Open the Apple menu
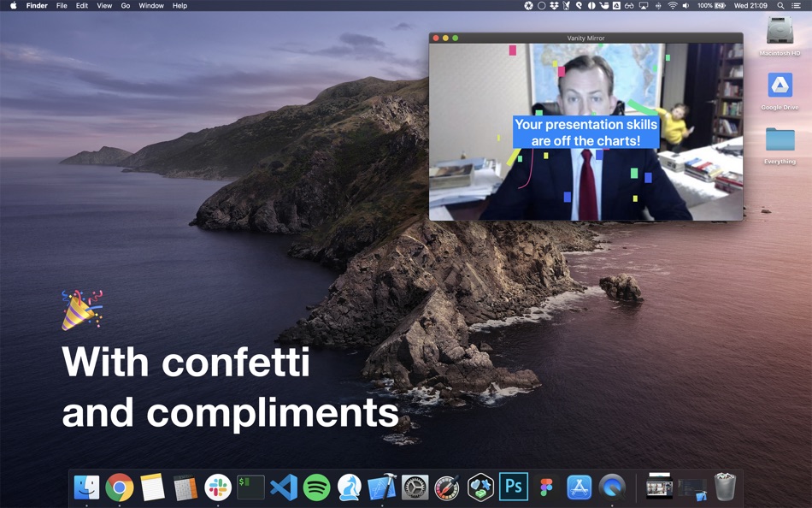The height and width of the screenshot is (508, 812). coord(14,6)
